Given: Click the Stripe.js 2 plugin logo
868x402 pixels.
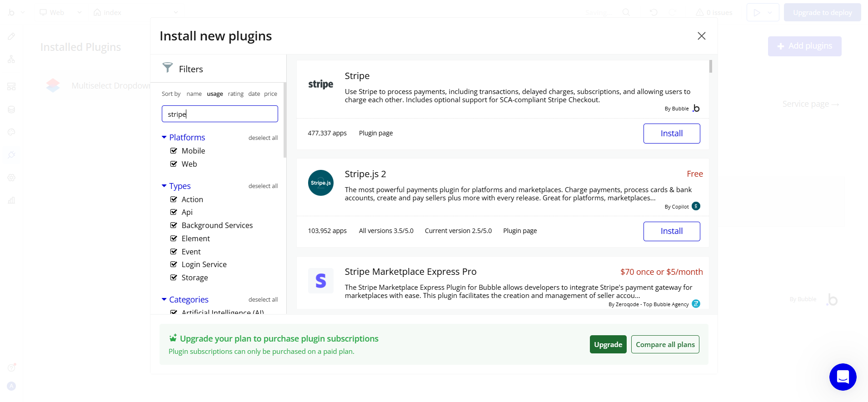Looking at the screenshot, I should [321, 183].
